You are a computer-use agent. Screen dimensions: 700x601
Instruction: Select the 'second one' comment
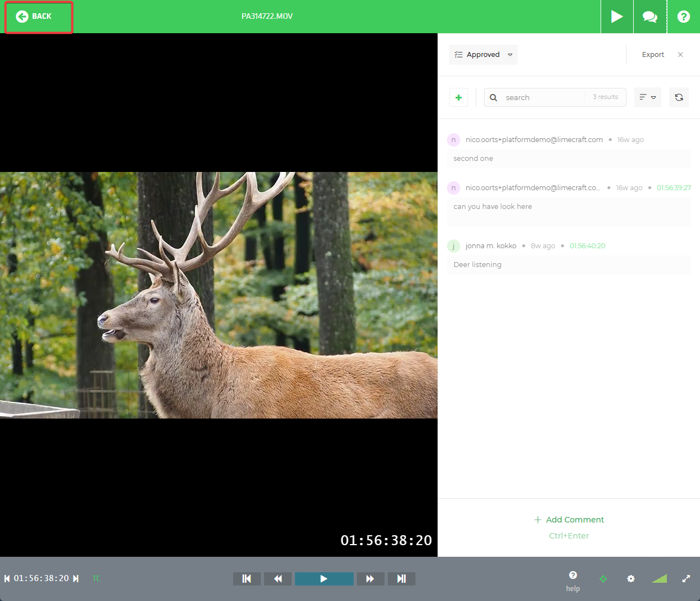pyautogui.click(x=569, y=159)
